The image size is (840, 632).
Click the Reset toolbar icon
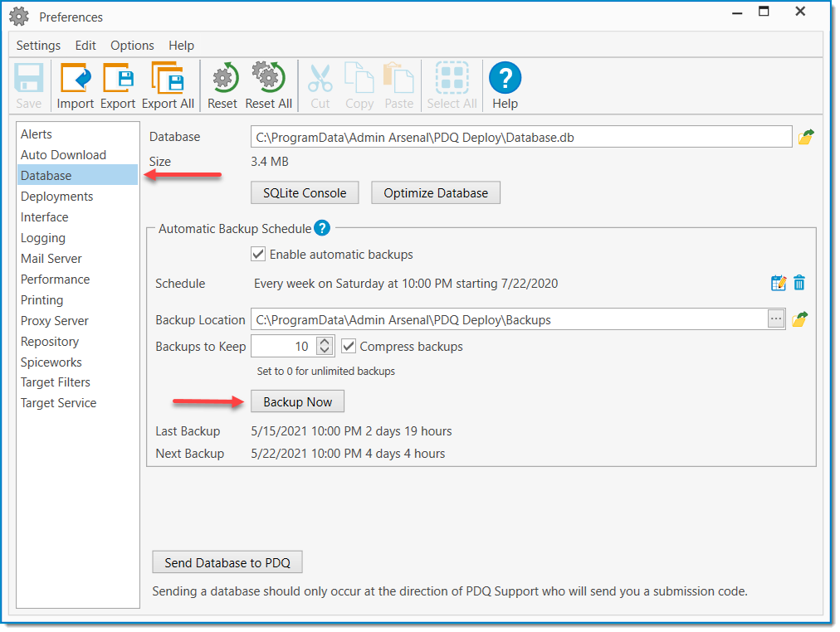pos(225,78)
